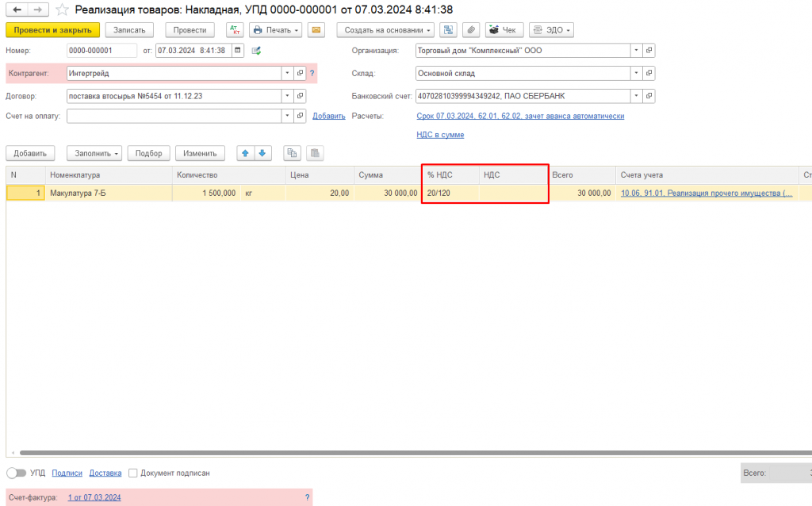
Task: Click the Подбор button
Action: [148, 153]
